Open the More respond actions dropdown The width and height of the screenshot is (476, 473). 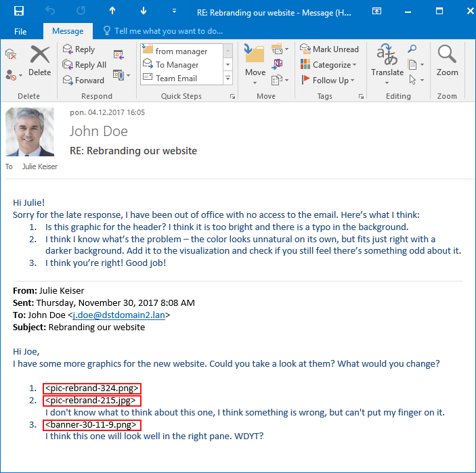coord(121,75)
